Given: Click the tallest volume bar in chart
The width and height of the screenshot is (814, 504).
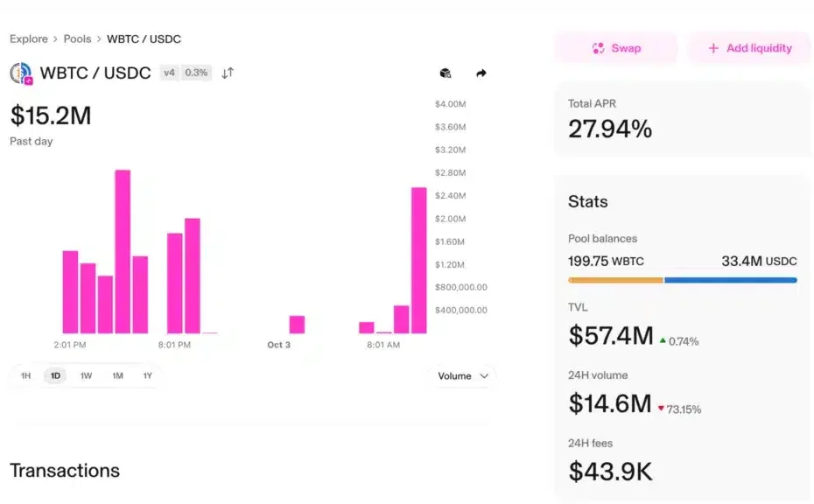Looking at the screenshot, I should (123, 252).
